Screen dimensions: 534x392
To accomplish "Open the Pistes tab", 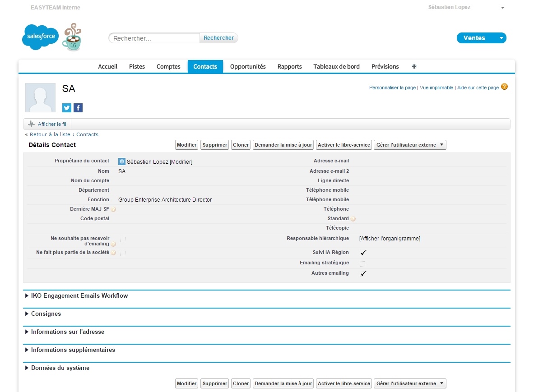I will 137,67.
